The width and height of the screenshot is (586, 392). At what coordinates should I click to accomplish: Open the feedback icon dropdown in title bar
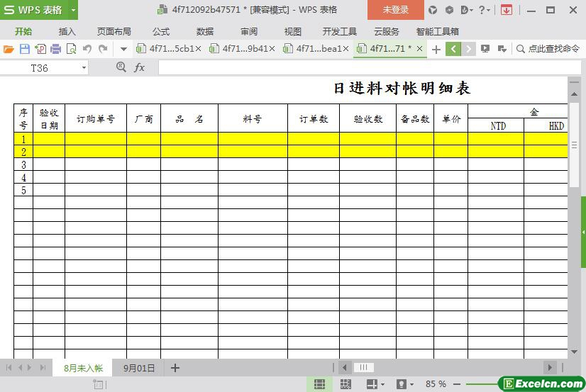pos(467,10)
